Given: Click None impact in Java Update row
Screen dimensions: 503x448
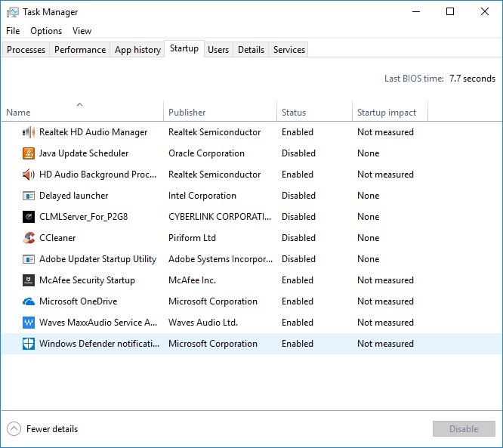Looking at the screenshot, I should click(369, 153).
